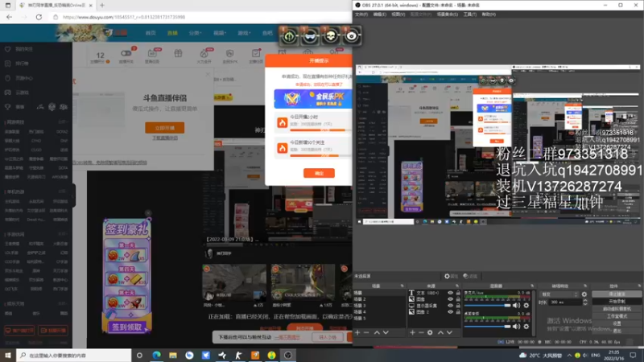The width and height of the screenshot is (644, 362).
Task: Expand the 视频 dropdown in Douyu navigation
Action: pos(220,33)
